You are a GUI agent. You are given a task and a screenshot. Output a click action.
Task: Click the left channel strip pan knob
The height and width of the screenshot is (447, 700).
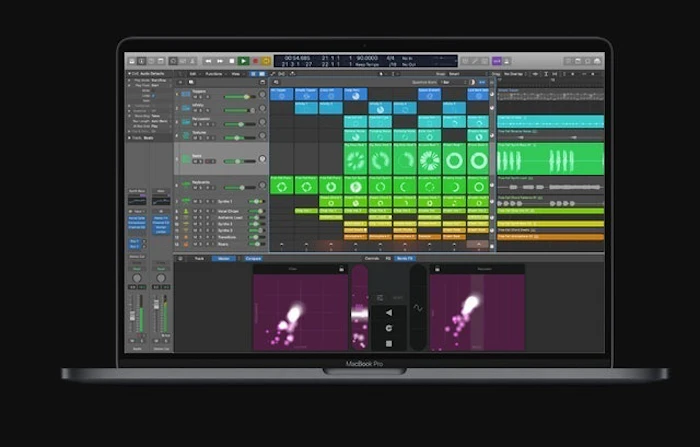coord(137,278)
